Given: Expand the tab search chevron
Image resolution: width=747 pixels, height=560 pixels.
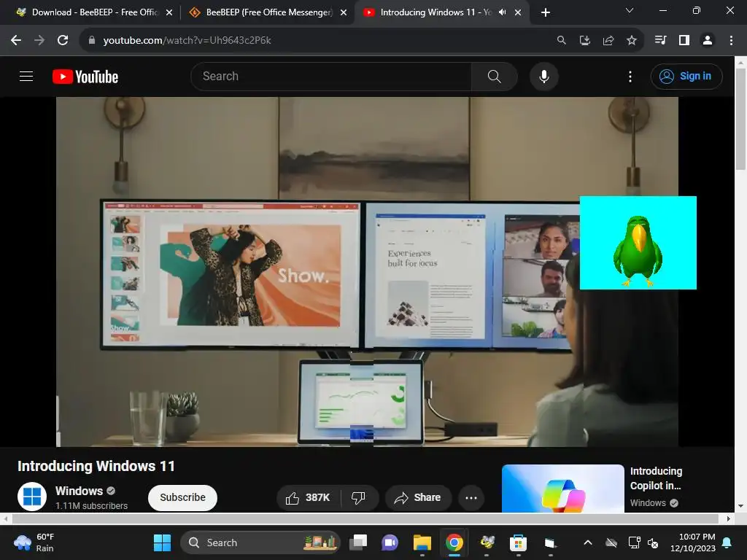Looking at the screenshot, I should coord(630,10).
